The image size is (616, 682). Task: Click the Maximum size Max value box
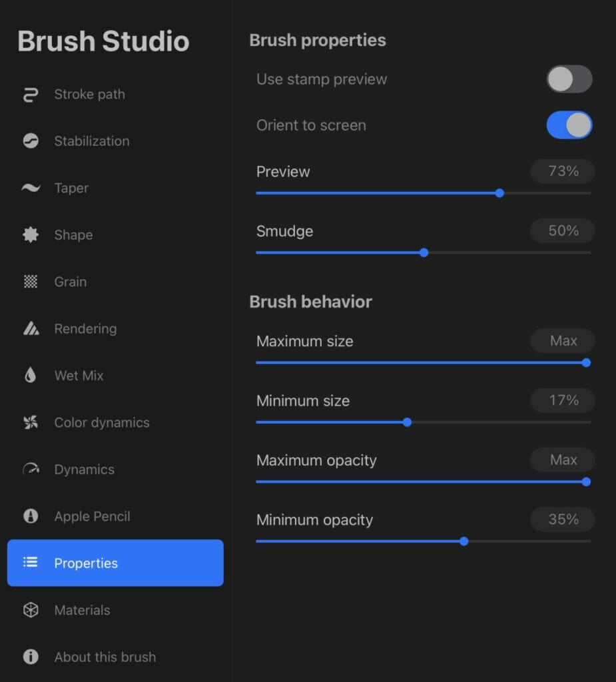pos(563,340)
